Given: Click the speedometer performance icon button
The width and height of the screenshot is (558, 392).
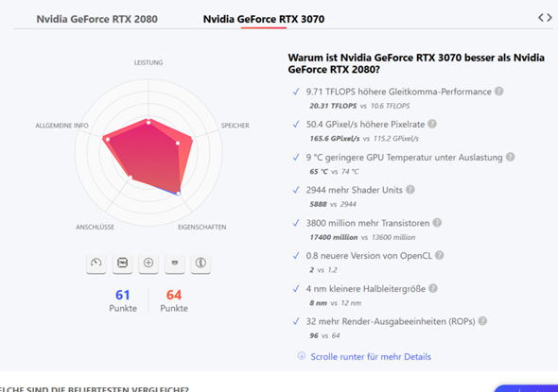Looking at the screenshot, I should [96, 264].
